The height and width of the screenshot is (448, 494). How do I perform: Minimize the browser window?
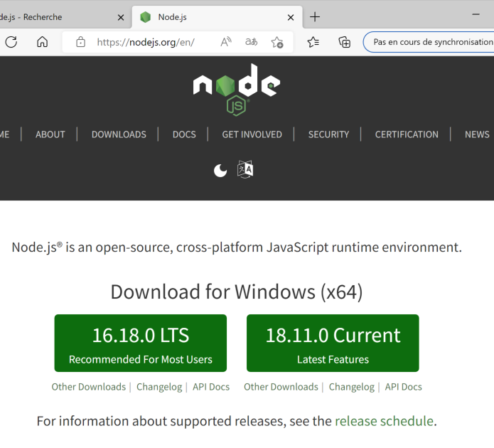click(476, 14)
